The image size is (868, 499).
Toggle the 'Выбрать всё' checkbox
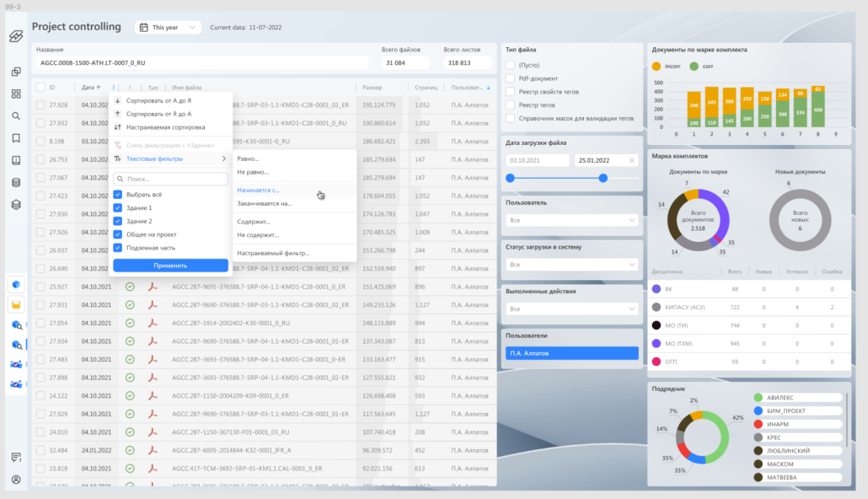118,194
